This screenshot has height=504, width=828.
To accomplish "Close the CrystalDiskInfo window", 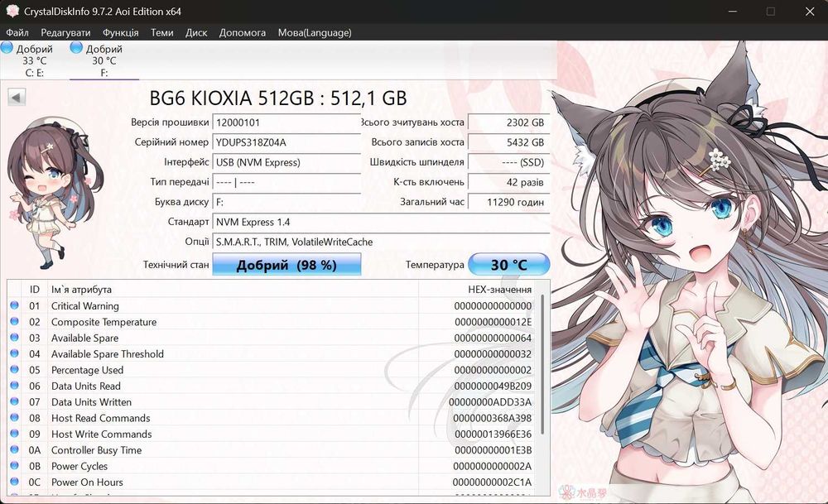I will coord(810,11).
